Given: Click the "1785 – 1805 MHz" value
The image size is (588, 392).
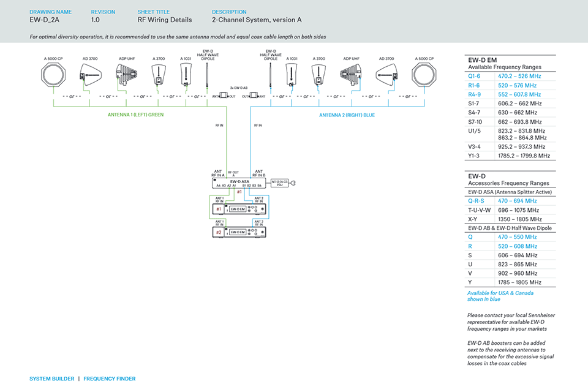Looking at the screenshot, I should coord(519,282).
